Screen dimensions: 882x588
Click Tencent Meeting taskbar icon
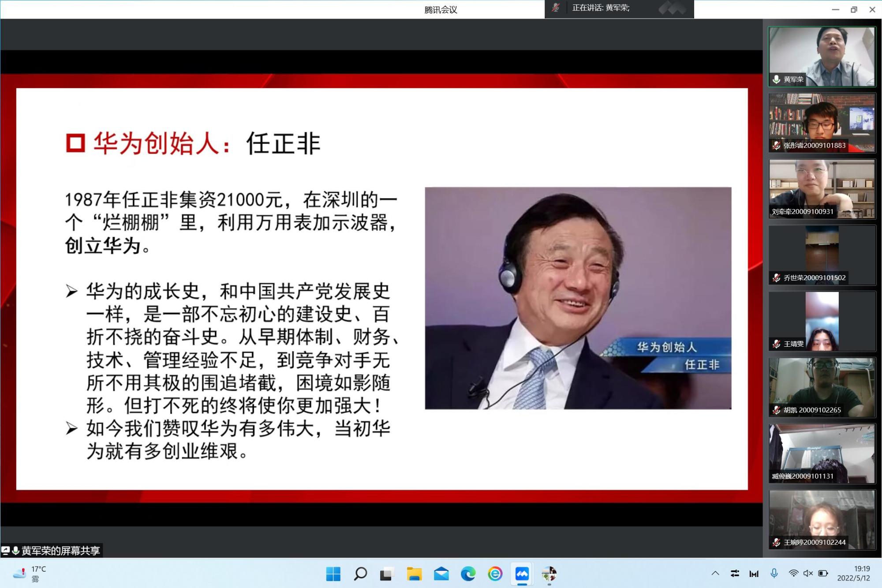click(522, 574)
